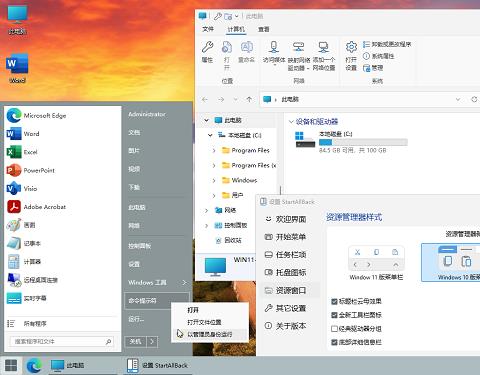Launch Word from the start menu
The width and height of the screenshot is (480, 375).
pos(62,134)
